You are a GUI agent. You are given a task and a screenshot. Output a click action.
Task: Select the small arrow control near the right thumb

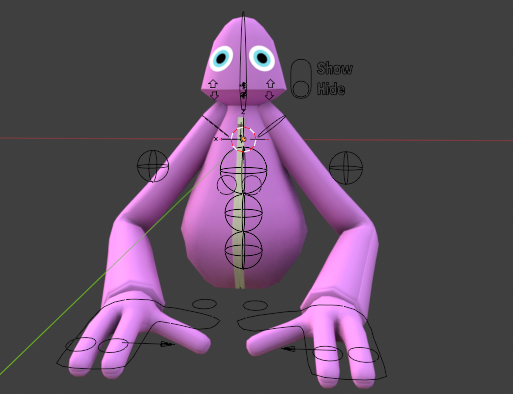click(x=289, y=349)
